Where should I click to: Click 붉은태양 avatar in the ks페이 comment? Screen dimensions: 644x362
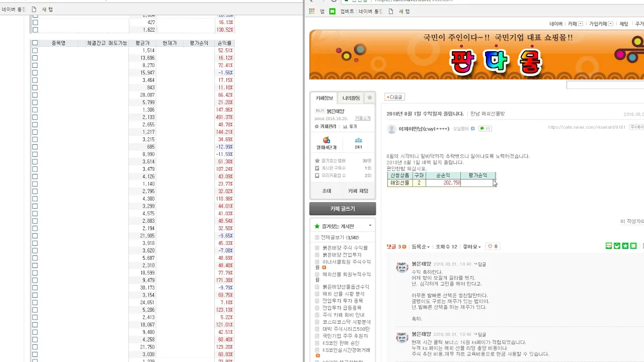[x=401, y=337]
